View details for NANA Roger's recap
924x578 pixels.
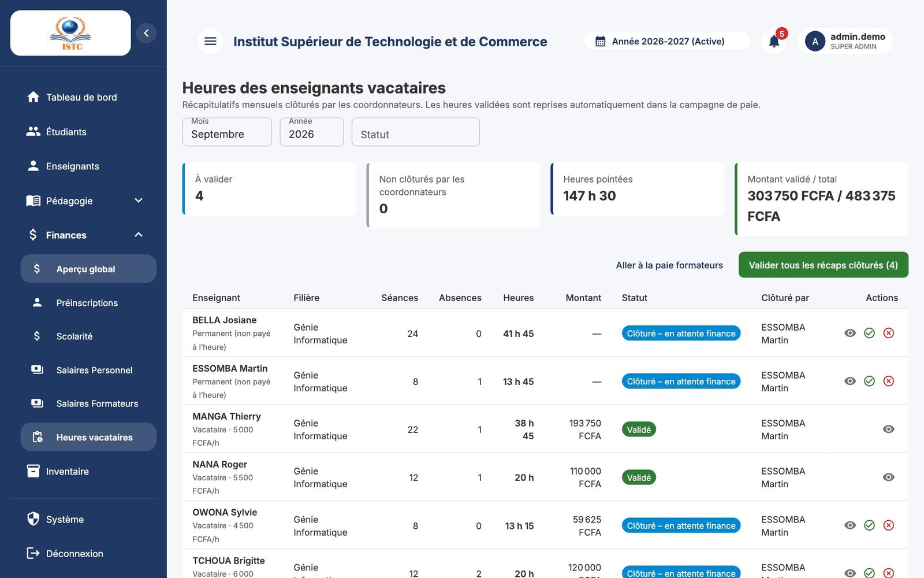tap(889, 477)
